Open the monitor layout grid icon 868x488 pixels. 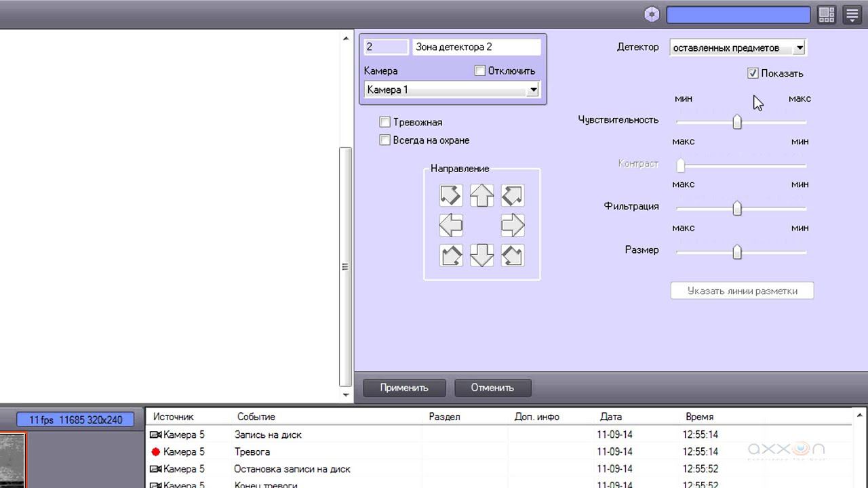pos(827,14)
